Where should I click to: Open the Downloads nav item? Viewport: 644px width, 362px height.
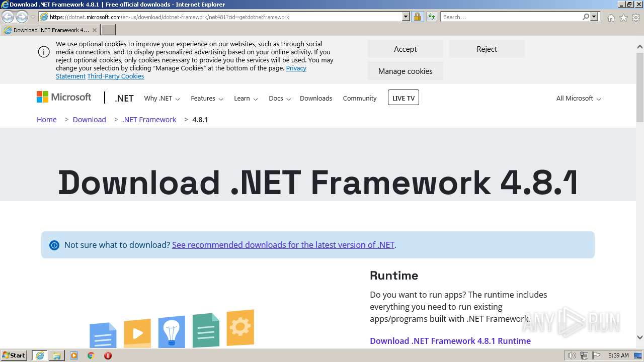coord(316,99)
